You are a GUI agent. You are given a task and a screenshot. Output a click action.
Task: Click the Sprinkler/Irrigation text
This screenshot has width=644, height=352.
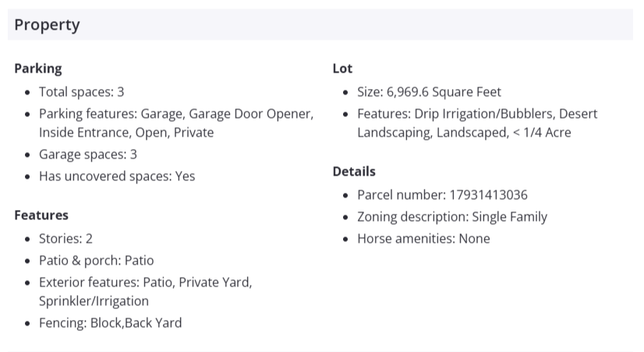point(94,301)
